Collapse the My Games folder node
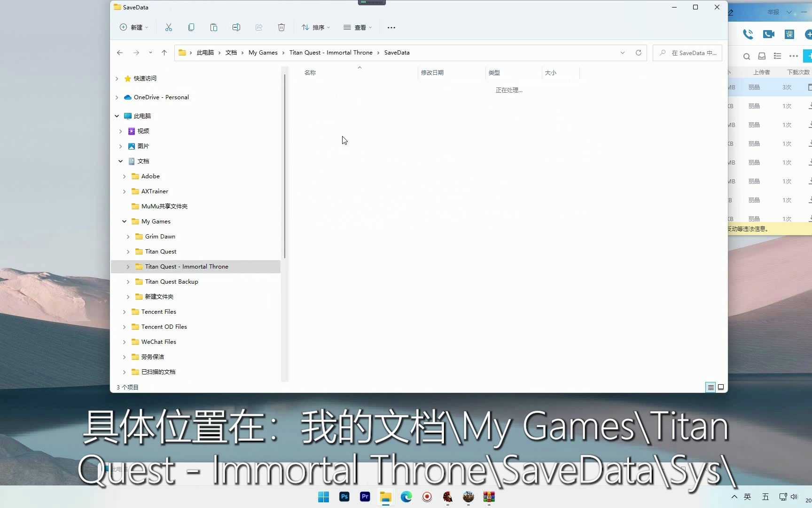 pos(125,222)
